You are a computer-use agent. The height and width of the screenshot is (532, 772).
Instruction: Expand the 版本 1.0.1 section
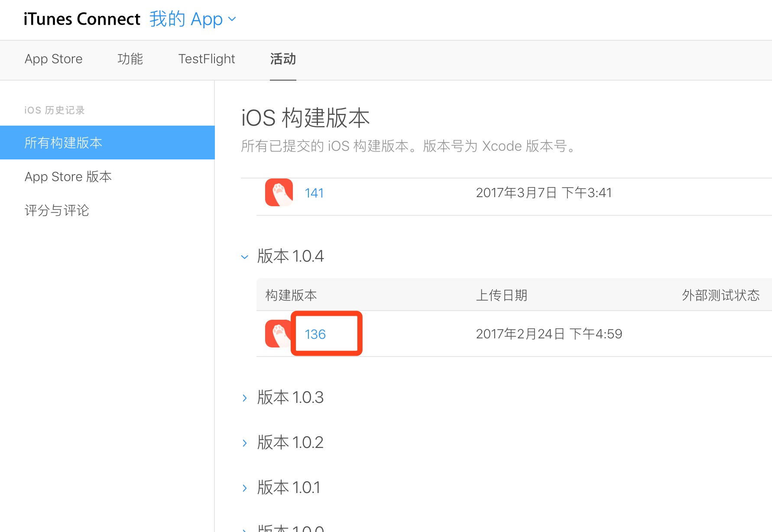(x=245, y=488)
